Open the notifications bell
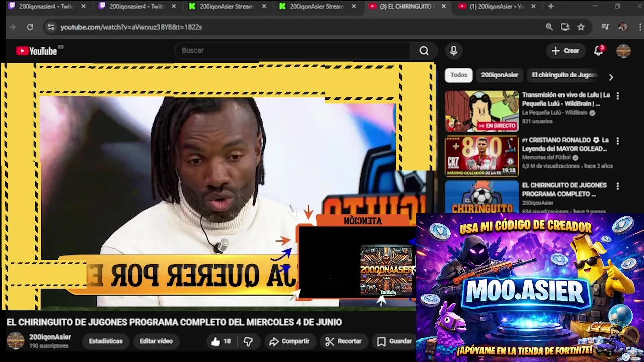The image size is (644, 362). point(598,51)
